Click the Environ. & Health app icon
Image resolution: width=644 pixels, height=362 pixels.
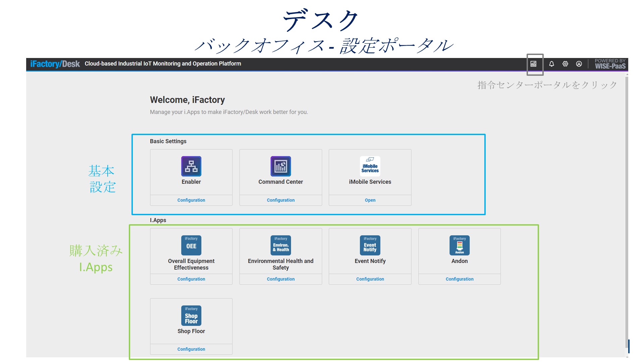coord(281,245)
